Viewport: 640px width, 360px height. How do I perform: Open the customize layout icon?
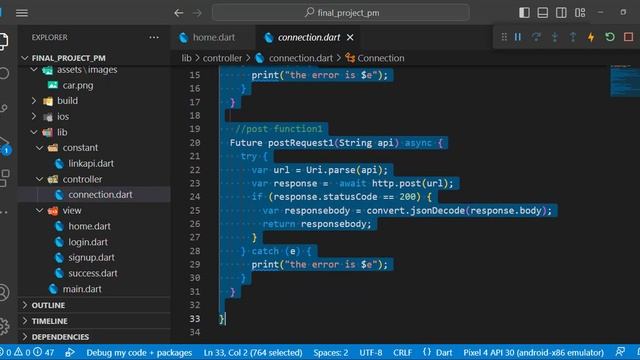[x=580, y=13]
